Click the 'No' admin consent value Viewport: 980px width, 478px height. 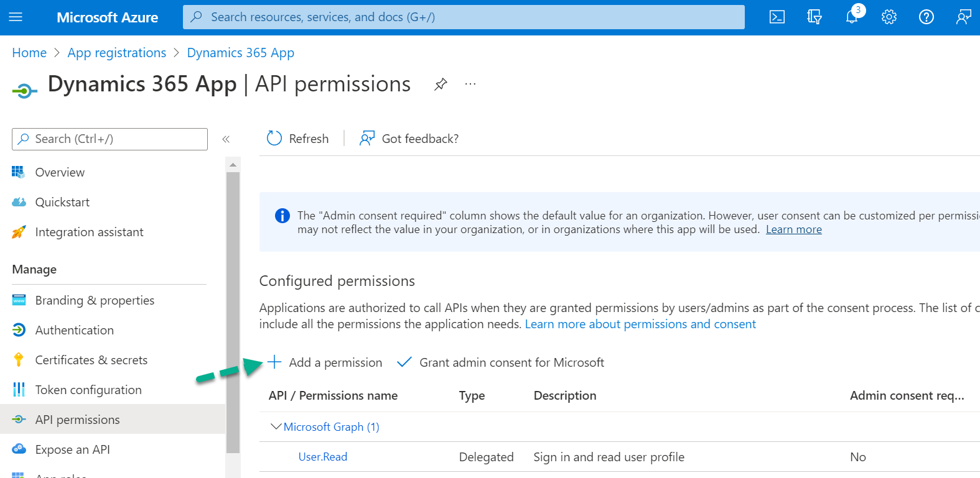pos(858,457)
